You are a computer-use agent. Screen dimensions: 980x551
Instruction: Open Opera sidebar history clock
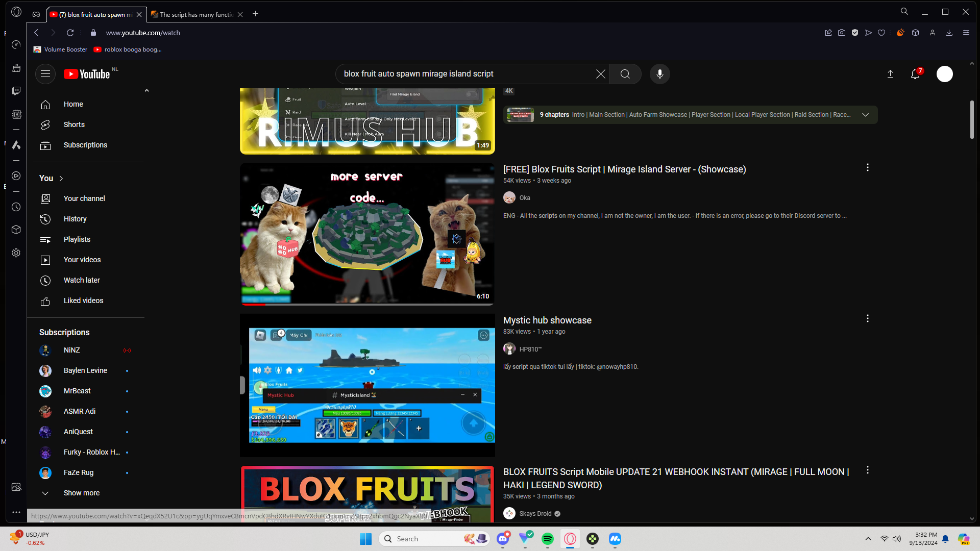click(x=16, y=207)
